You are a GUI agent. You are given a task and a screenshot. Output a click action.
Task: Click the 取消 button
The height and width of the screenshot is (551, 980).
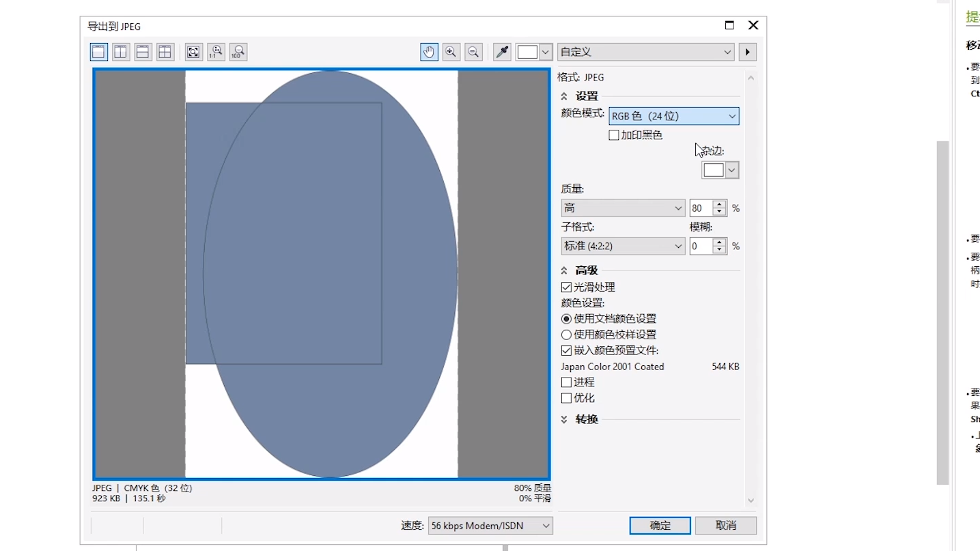pyautogui.click(x=726, y=526)
